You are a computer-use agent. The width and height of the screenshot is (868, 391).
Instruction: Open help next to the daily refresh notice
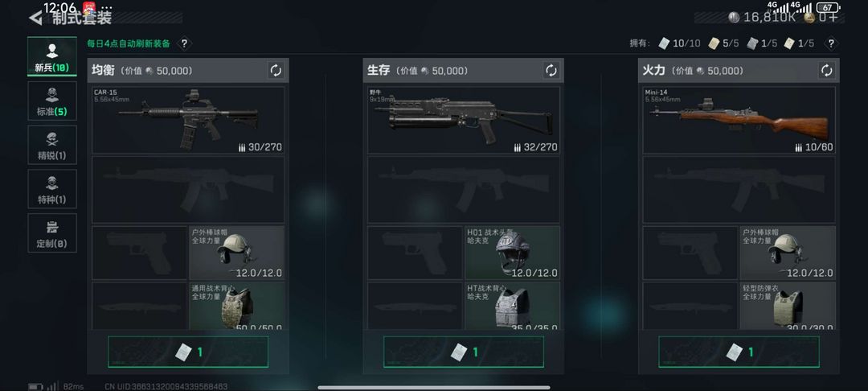point(184,43)
